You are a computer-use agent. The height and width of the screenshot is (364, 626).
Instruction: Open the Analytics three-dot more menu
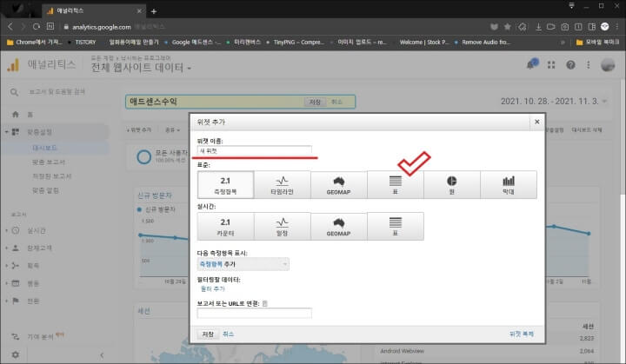point(588,64)
